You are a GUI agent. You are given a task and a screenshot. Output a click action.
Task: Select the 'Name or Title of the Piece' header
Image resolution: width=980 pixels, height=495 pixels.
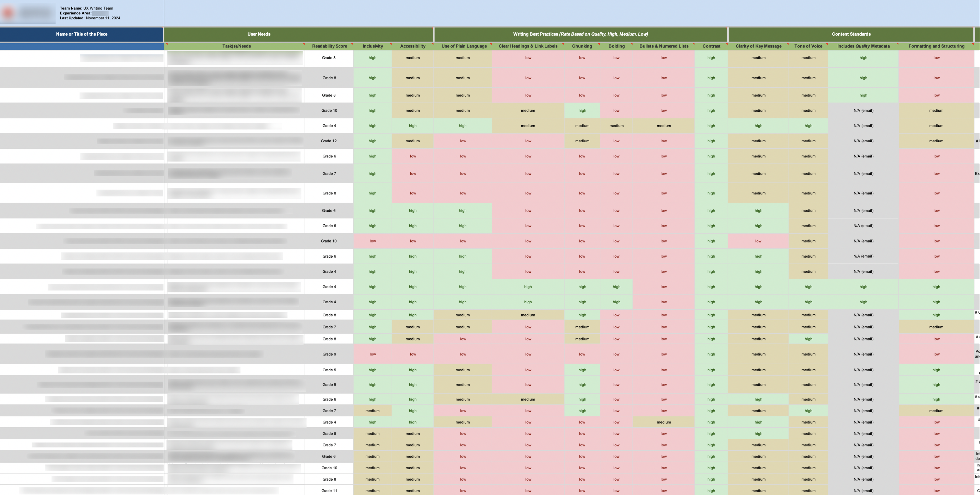(x=81, y=34)
